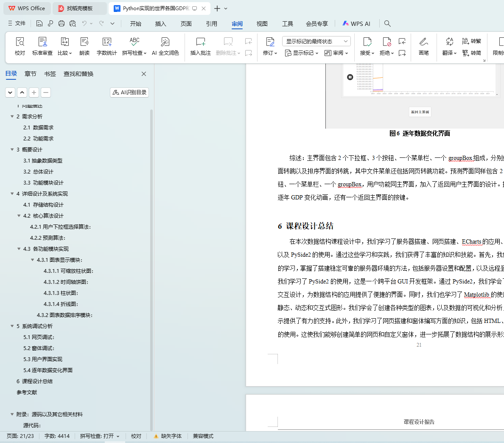Viewport: 504px width, 443px height.
Task: Click 字数: 4414 in status bar
Action: click(57, 436)
